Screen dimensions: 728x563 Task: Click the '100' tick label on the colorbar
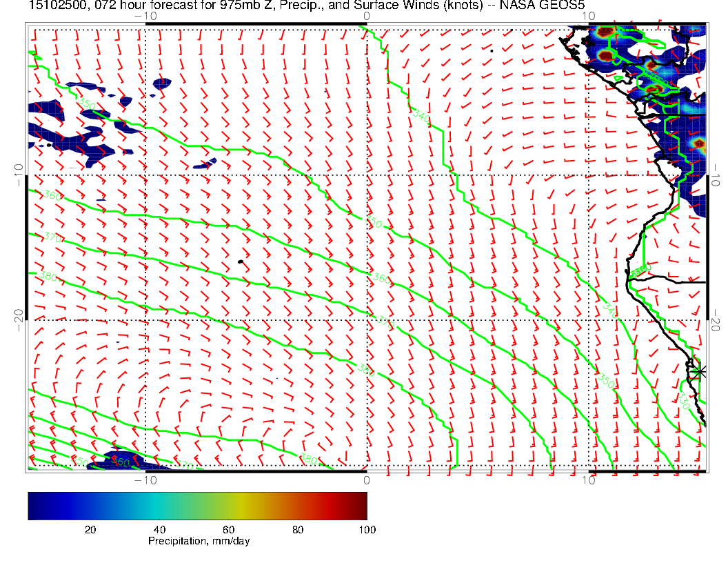pos(367,529)
